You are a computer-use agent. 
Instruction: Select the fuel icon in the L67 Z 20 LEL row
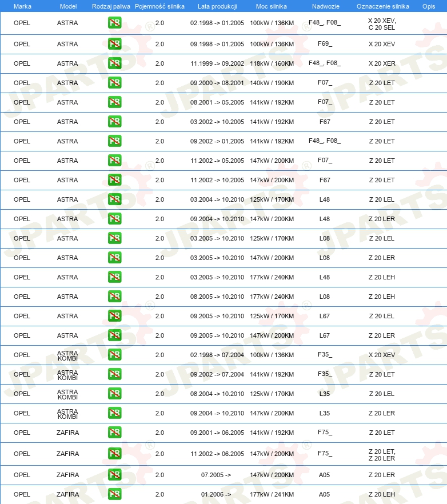pos(115,316)
